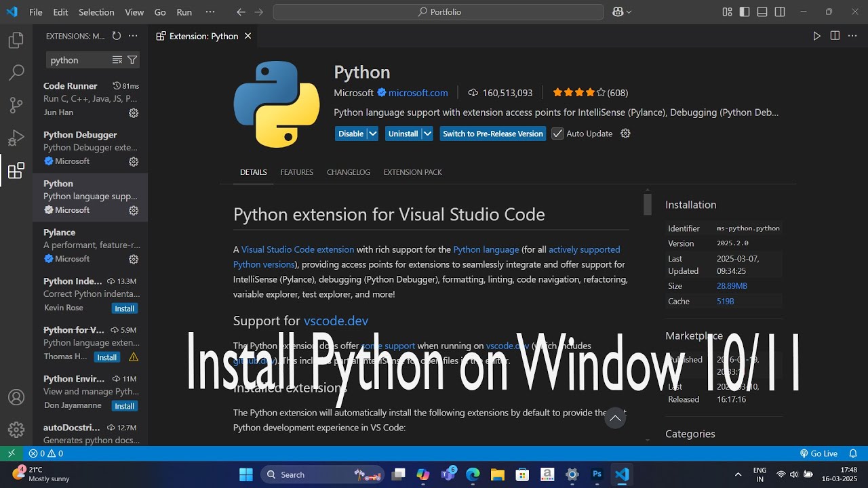Toggle the secondary side bar layout icon

point(780,12)
